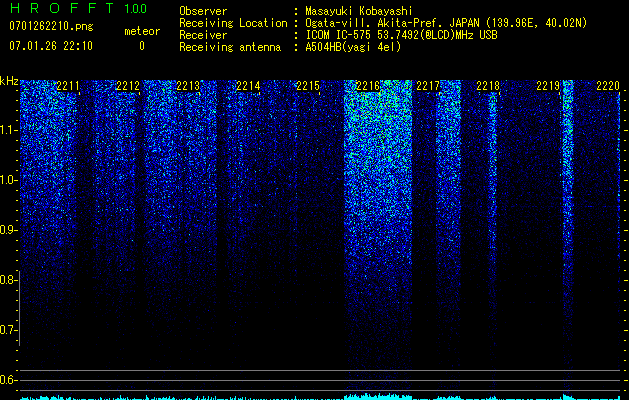Click the 2219 time marker
Viewport: 629px width, 400px height.
click(x=548, y=86)
